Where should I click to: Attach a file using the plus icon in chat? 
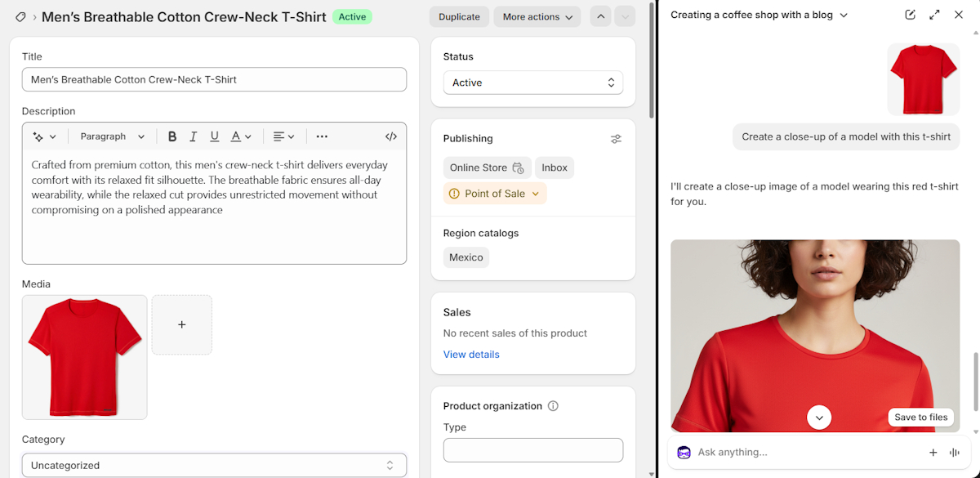coord(933,452)
